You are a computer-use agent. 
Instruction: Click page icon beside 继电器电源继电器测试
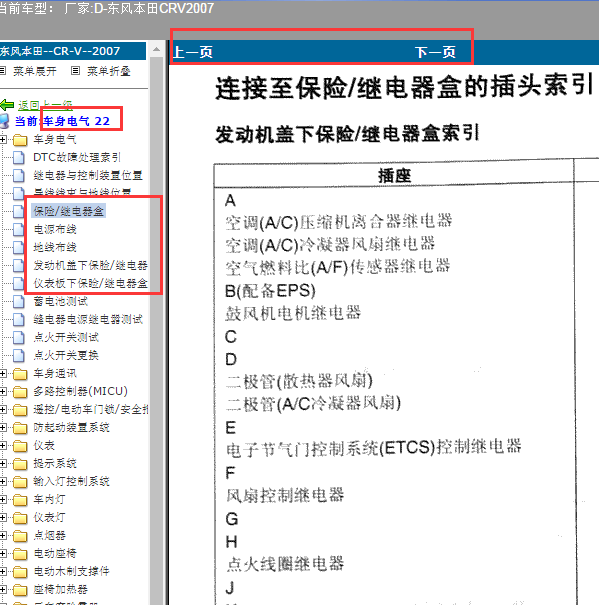19,319
